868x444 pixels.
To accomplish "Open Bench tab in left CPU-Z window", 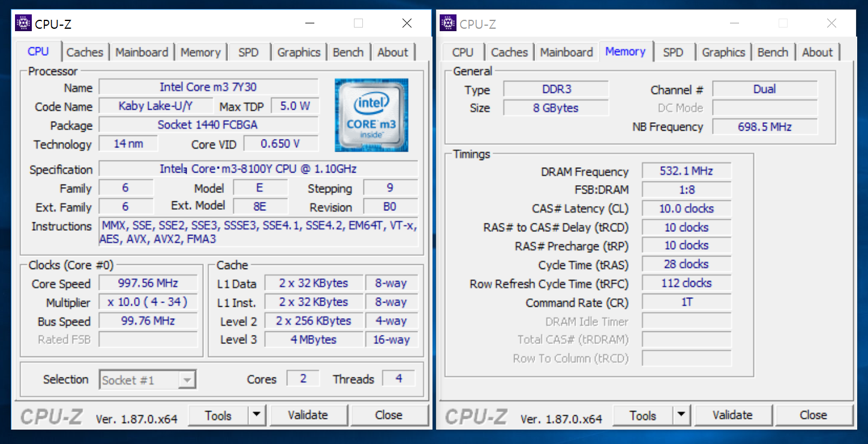I will pos(348,52).
